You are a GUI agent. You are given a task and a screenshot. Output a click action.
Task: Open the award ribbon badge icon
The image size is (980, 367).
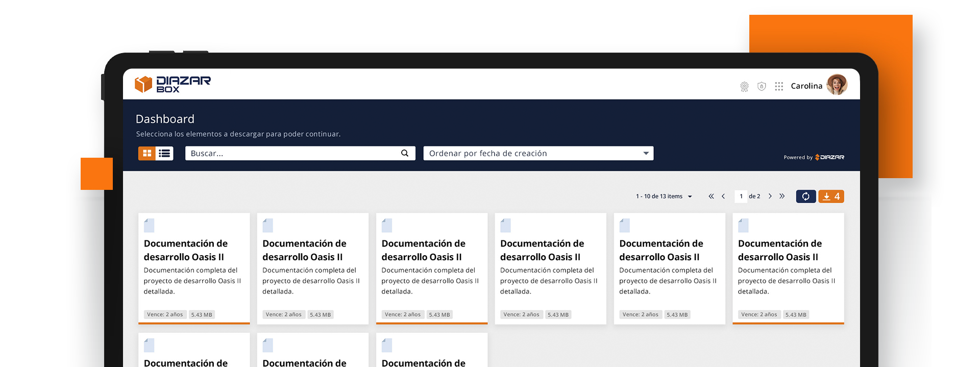744,87
